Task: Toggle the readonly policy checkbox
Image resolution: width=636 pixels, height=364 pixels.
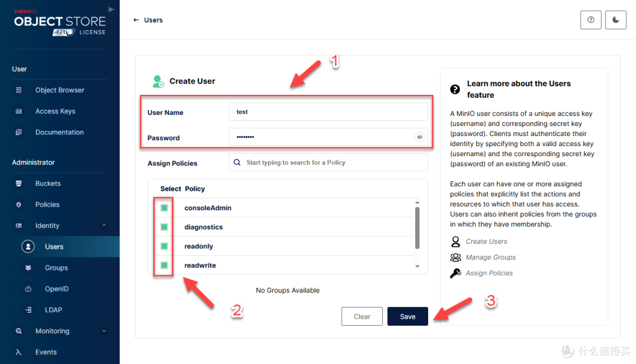Action: pyautogui.click(x=164, y=246)
